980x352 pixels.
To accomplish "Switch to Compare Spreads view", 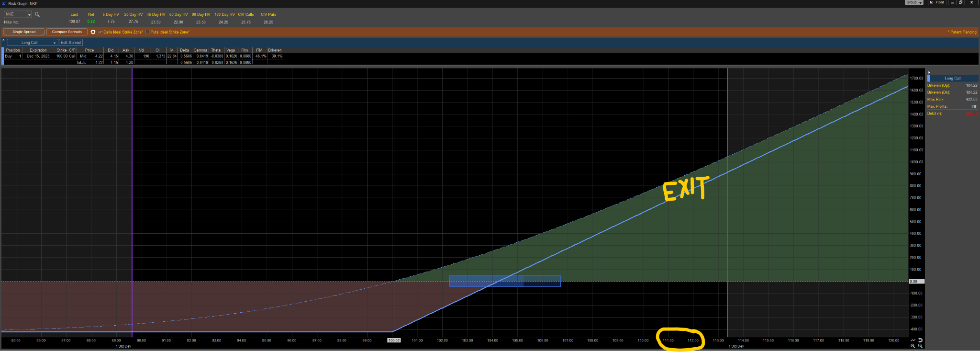I will pyautogui.click(x=67, y=32).
